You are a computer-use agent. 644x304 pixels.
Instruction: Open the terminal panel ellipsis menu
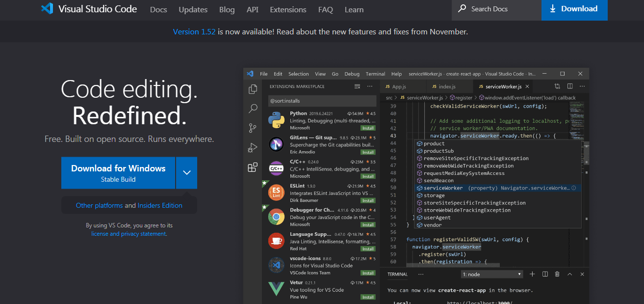point(421,274)
